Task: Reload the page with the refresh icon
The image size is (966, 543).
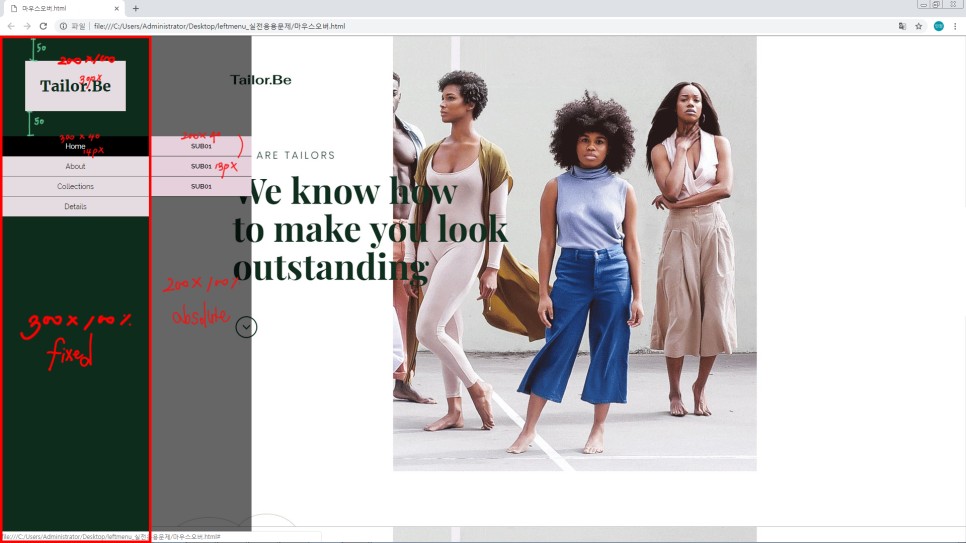Action: [43, 26]
